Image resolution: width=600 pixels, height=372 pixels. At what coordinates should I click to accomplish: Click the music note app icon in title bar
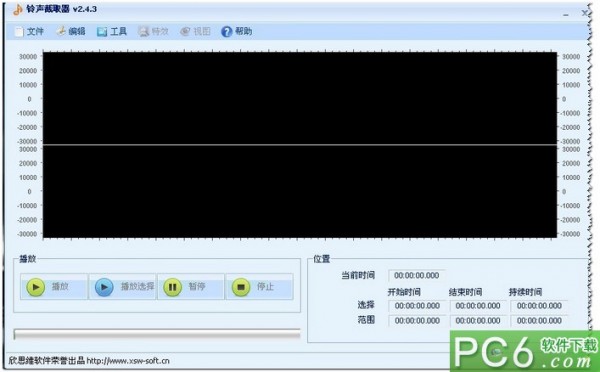pos(18,10)
